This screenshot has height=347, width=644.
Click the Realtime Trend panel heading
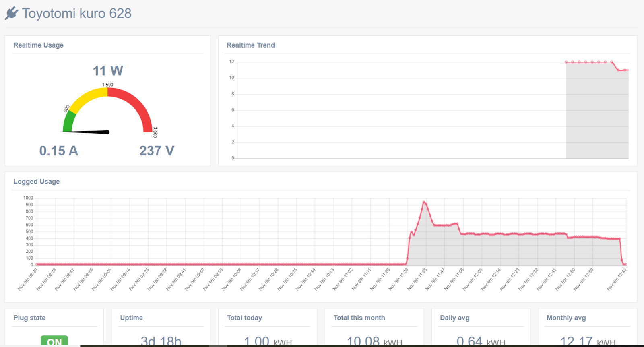click(x=251, y=45)
